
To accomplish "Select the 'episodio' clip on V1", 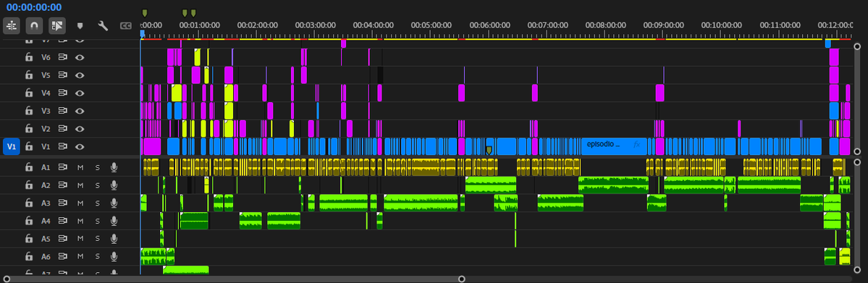I will click(614, 146).
